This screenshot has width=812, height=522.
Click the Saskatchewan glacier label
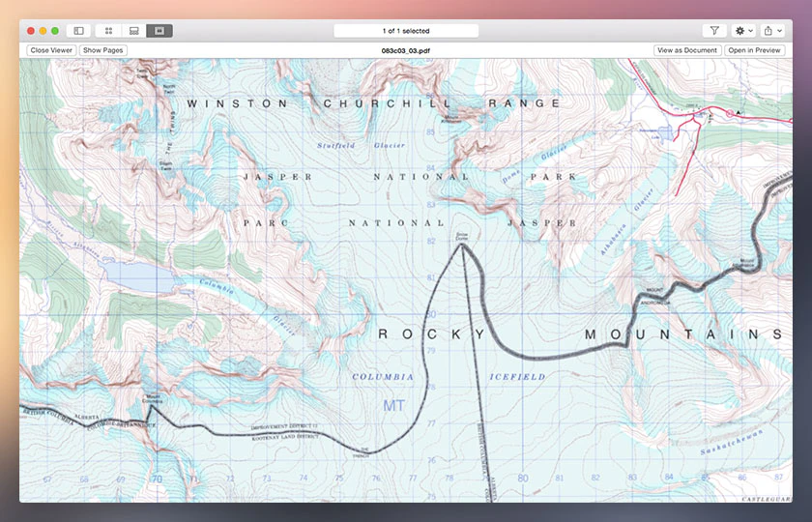click(x=733, y=443)
